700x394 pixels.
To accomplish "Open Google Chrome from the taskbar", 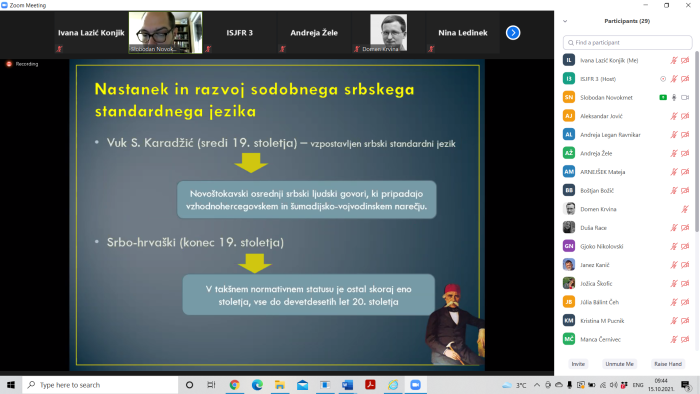I will point(234,385).
